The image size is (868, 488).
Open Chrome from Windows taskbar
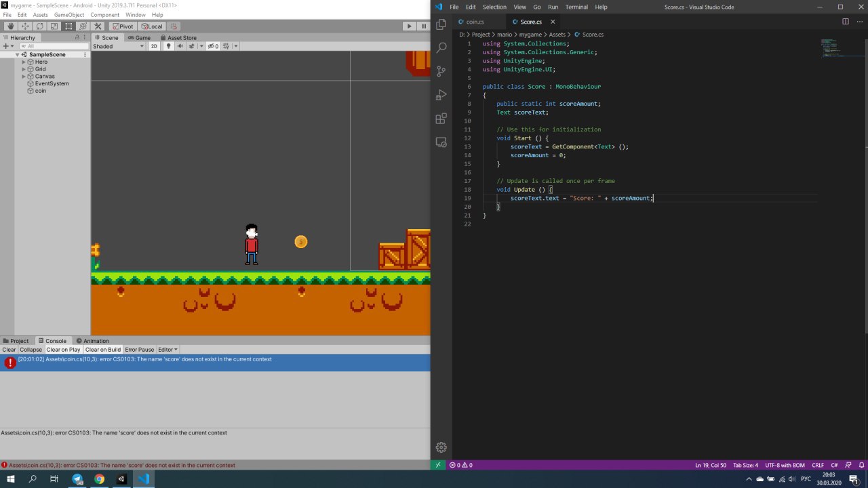point(99,479)
